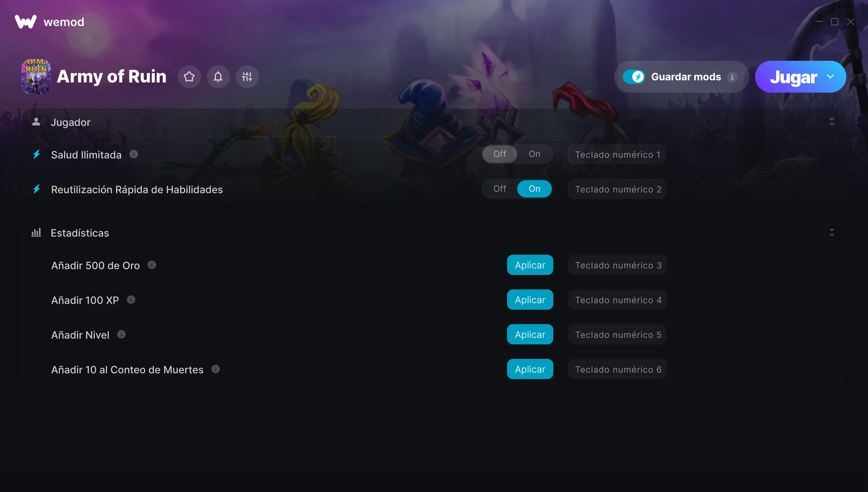Collapse the Jugador section

point(832,122)
